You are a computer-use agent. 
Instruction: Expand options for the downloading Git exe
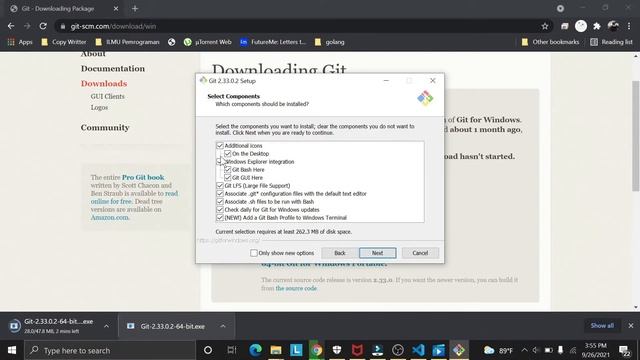(107, 326)
